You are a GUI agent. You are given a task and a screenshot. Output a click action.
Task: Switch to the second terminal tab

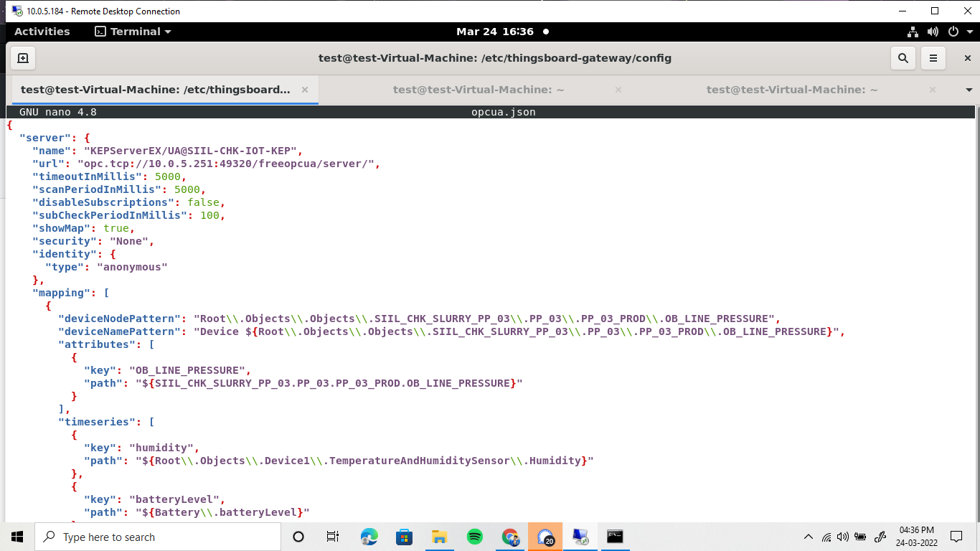tap(477, 90)
